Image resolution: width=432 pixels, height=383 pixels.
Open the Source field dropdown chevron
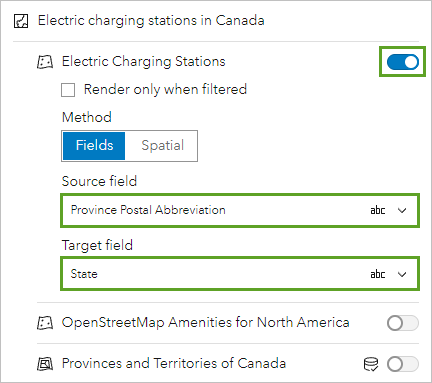pos(402,210)
